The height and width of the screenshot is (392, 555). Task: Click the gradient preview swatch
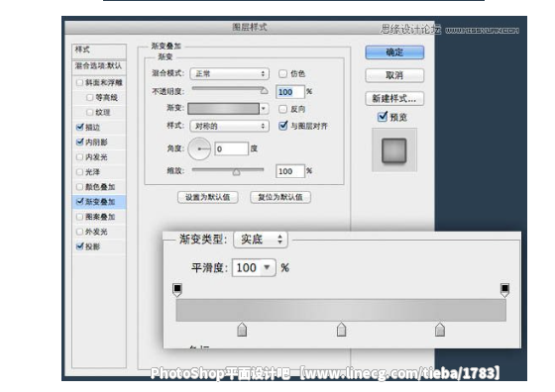click(x=223, y=109)
